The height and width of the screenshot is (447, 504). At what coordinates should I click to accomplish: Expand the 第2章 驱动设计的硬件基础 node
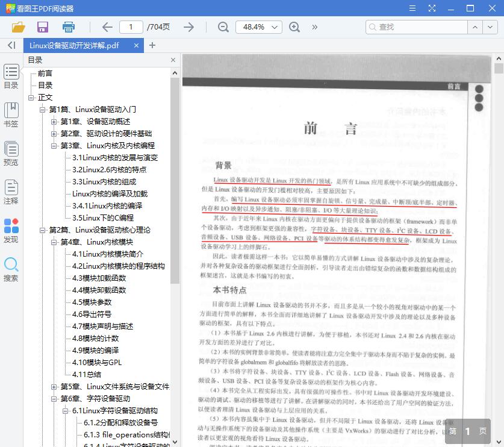[54, 134]
